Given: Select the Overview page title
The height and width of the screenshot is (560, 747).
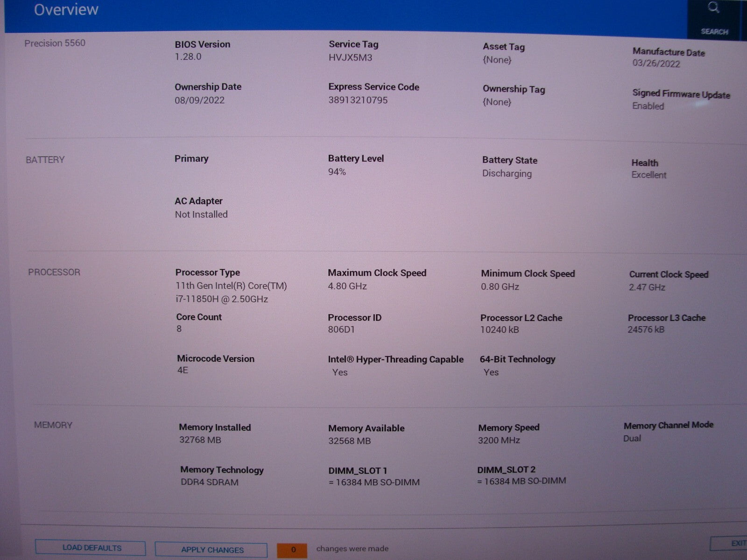Looking at the screenshot, I should point(66,10).
